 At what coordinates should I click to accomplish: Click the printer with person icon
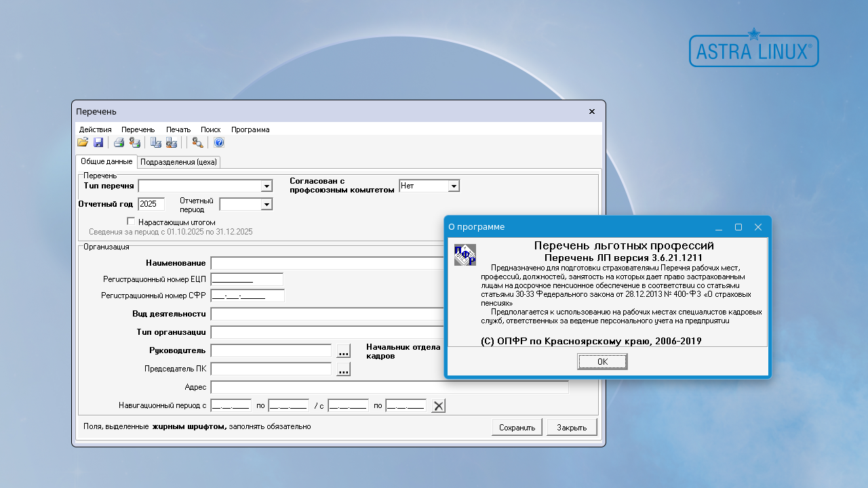click(134, 142)
